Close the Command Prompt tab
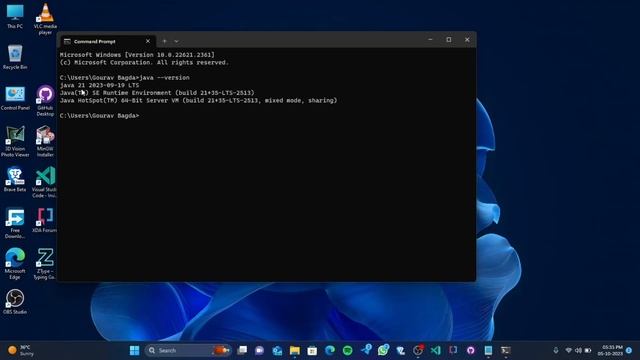 [148, 41]
